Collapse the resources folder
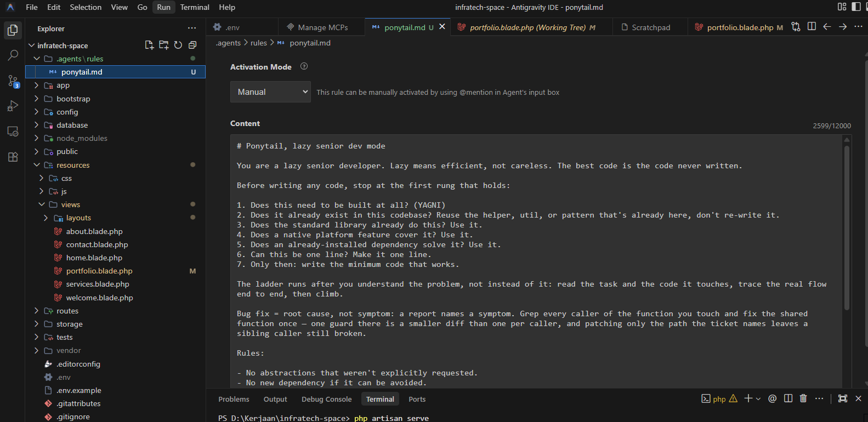This screenshot has width=868, height=422. click(37, 165)
